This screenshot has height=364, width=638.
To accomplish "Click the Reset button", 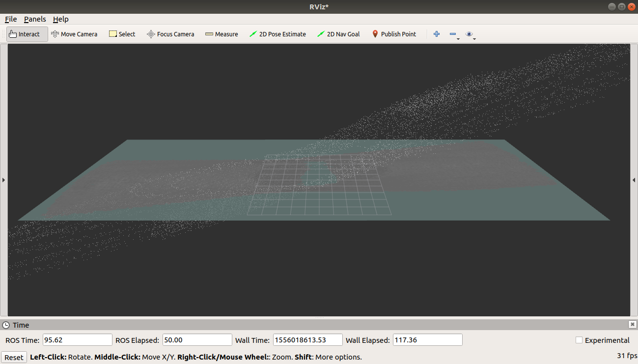I will [14, 357].
